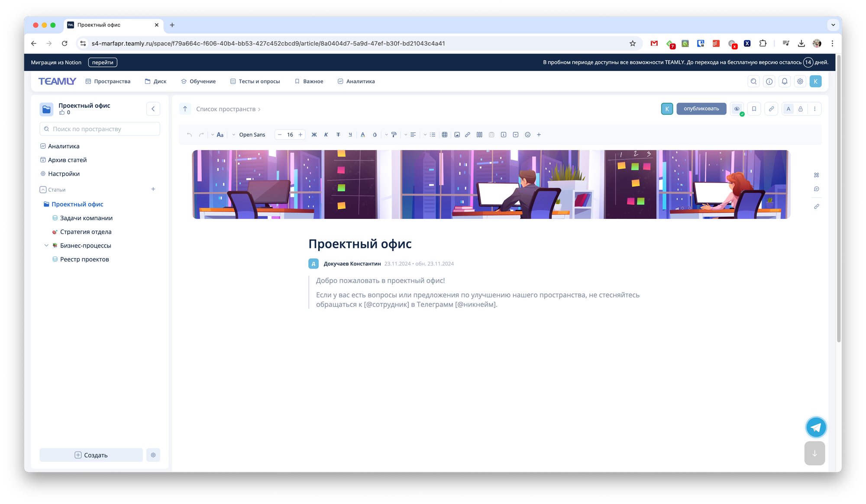866x504 pixels.
Task: Toggle strikethrough text formatting
Action: coord(338,135)
